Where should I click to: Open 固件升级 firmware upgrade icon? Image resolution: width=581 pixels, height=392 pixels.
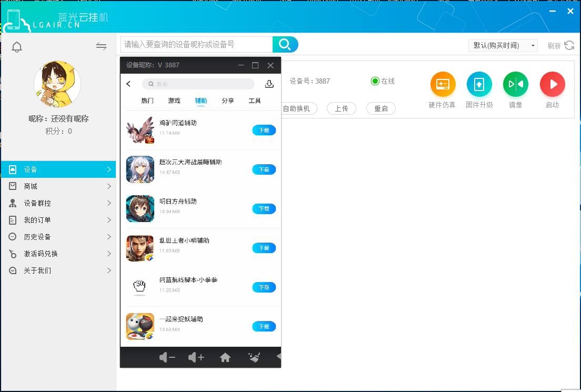point(479,84)
